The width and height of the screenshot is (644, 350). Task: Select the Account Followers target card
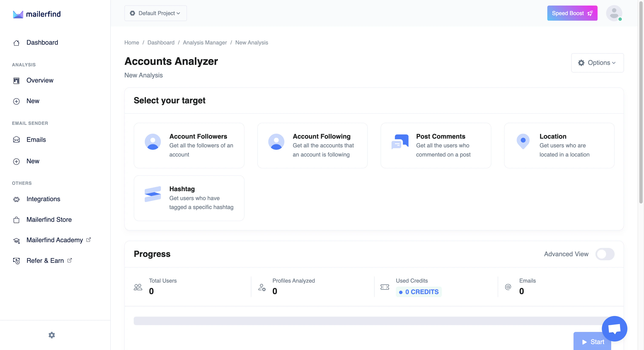pyautogui.click(x=189, y=145)
